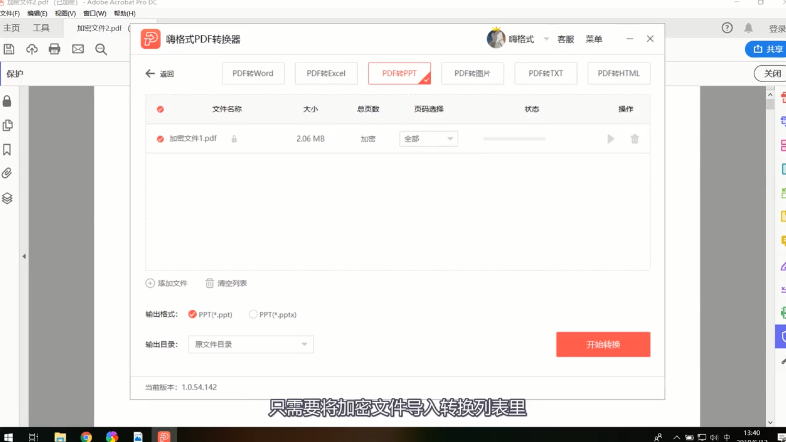Go to Acrobat 工具 tab
Image resolution: width=786 pixels, height=442 pixels.
pos(41,28)
